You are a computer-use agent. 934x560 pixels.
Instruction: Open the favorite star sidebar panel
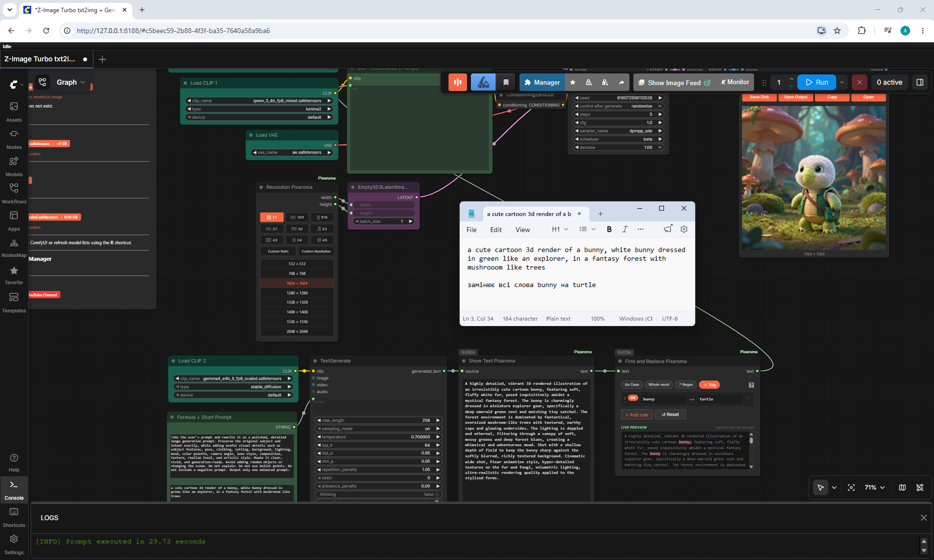[14, 275]
